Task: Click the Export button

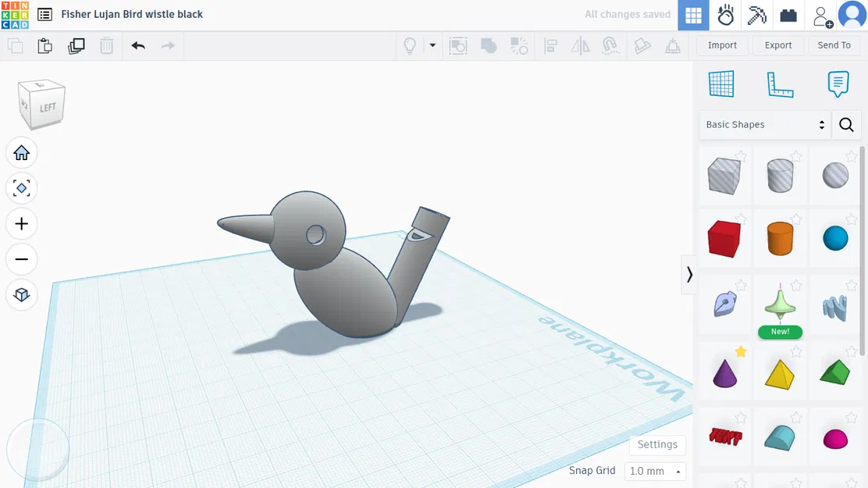Action: pyautogui.click(x=777, y=45)
